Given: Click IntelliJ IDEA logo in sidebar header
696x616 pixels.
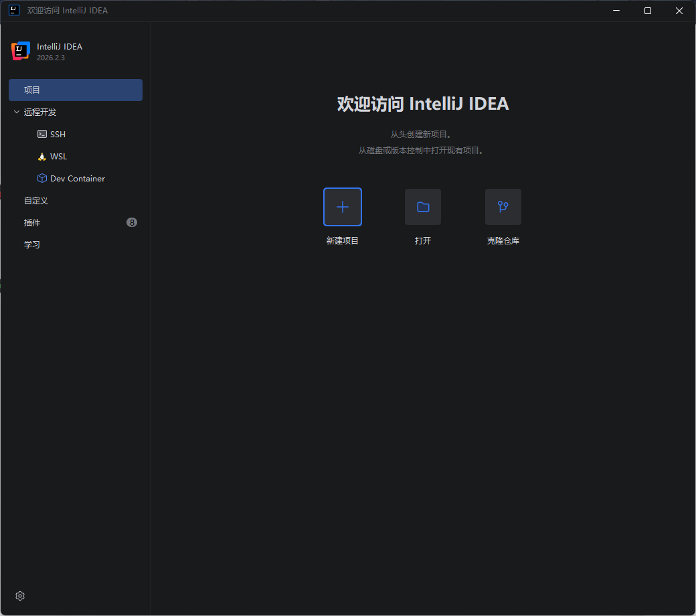Looking at the screenshot, I should coord(21,51).
